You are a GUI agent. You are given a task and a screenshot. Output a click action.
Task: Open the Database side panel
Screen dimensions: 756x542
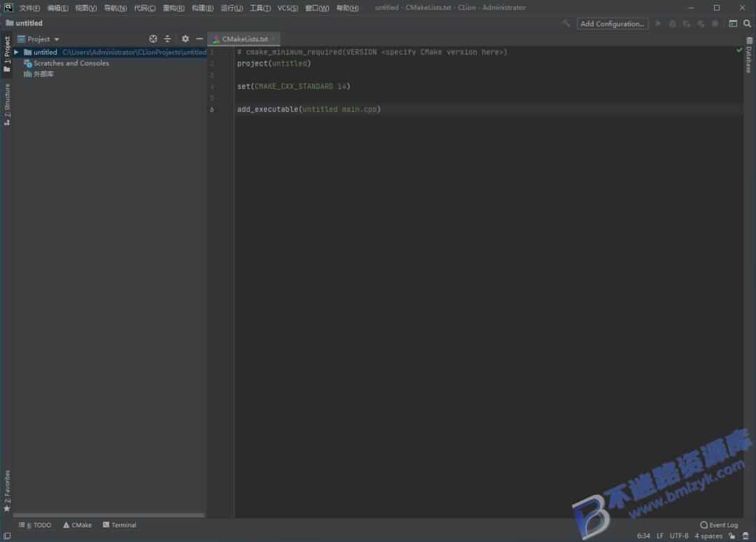pos(749,55)
